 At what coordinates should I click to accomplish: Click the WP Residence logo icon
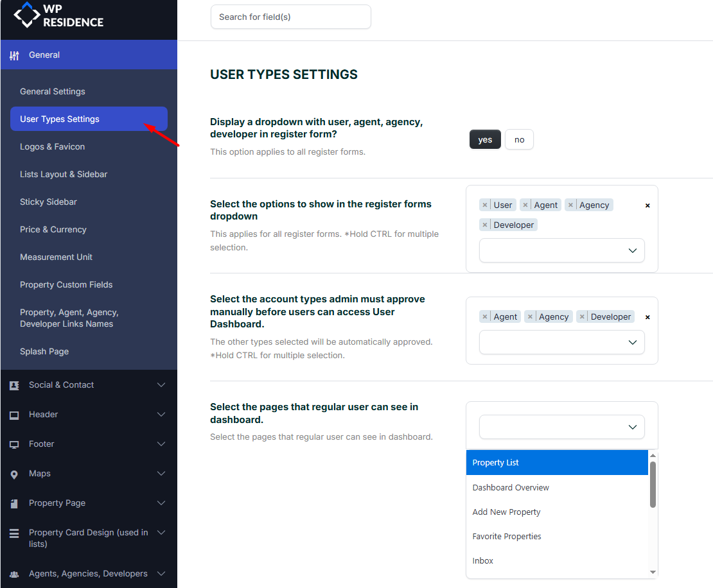tap(27, 15)
